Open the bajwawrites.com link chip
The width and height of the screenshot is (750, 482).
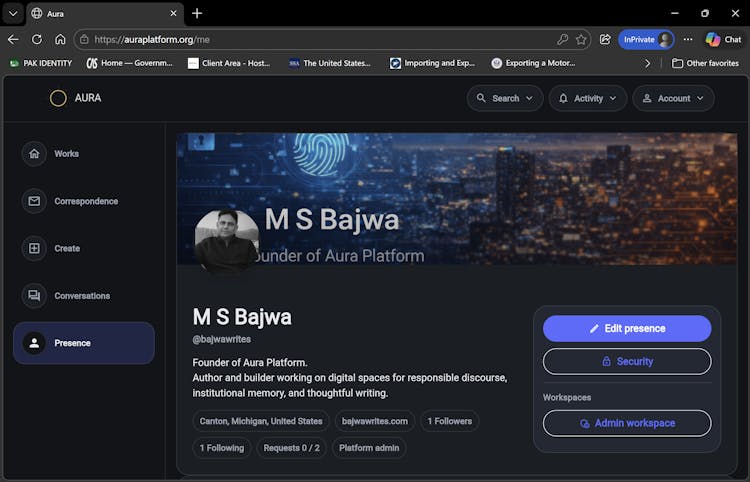(x=374, y=421)
